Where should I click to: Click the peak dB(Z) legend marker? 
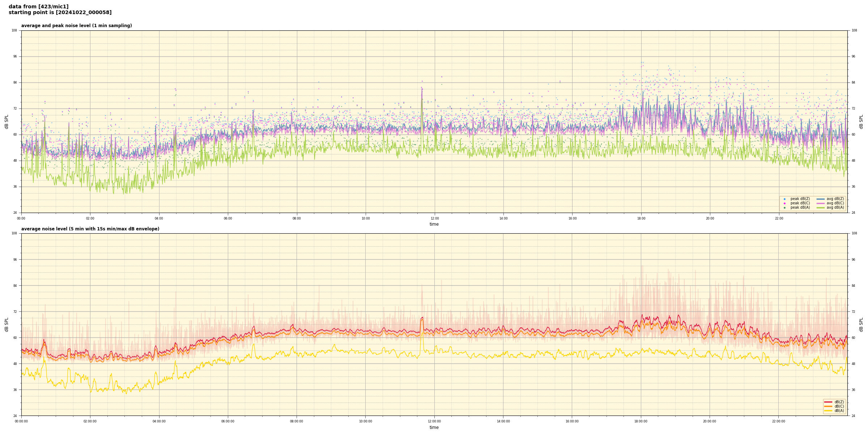point(784,199)
